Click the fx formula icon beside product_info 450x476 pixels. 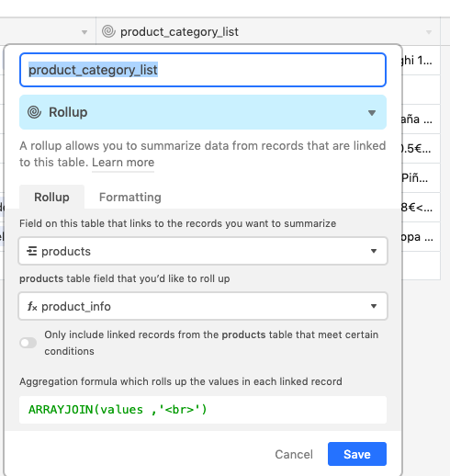pyautogui.click(x=32, y=306)
